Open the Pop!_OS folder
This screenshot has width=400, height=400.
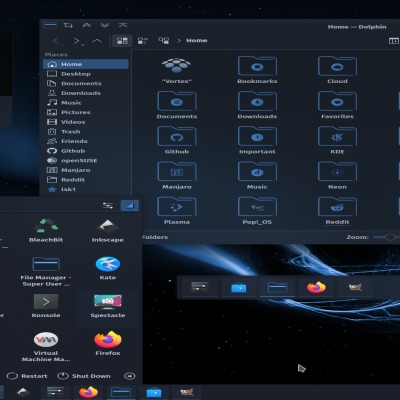click(257, 211)
